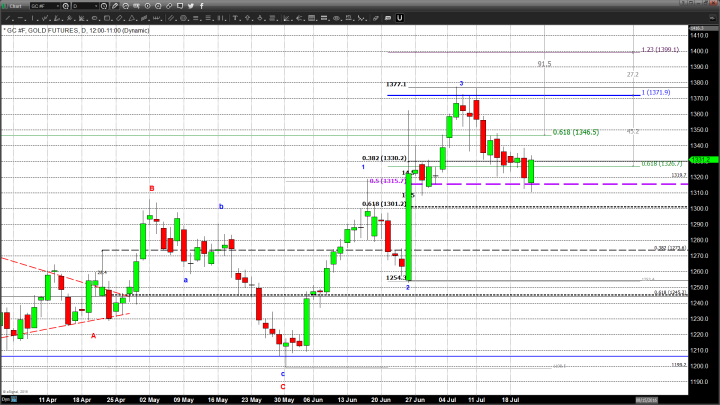Select the Chart tab label
This screenshot has height=405, width=720.
[9, 6]
